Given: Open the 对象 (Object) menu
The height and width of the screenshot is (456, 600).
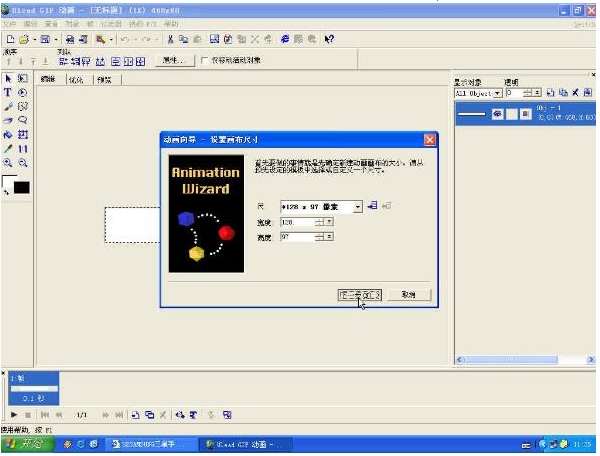Looking at the screenshot, I should (72, 24).
